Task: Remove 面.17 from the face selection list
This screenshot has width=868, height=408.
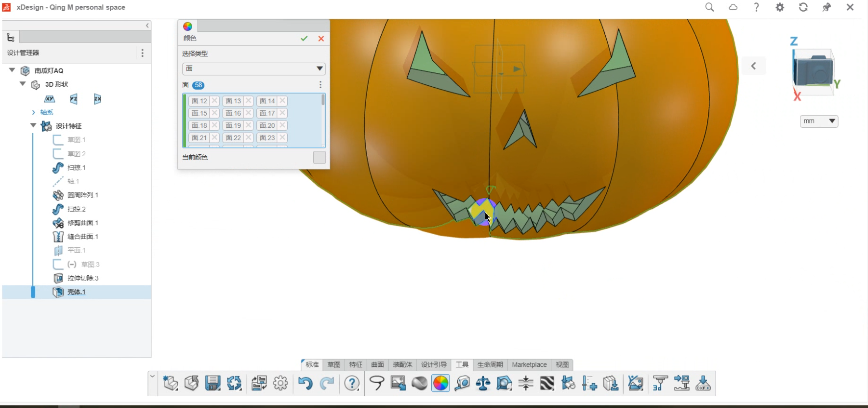Action: tap(282, 113)
